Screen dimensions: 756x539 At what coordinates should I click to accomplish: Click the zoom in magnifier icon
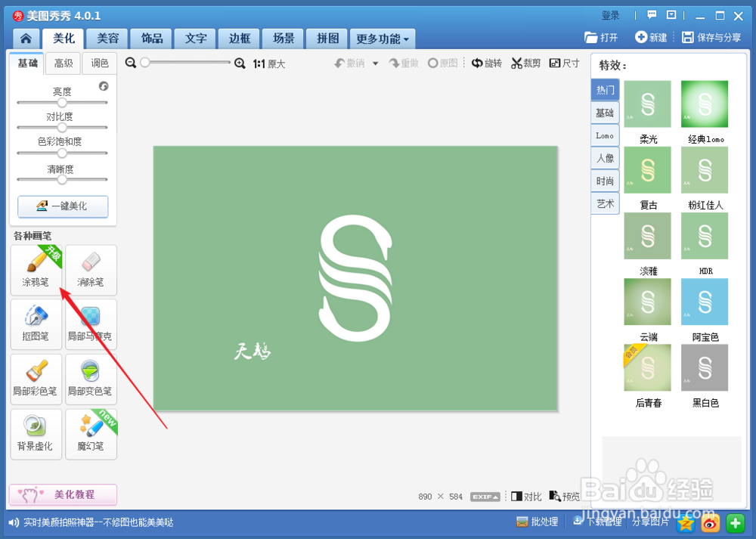tap(240, 64)
